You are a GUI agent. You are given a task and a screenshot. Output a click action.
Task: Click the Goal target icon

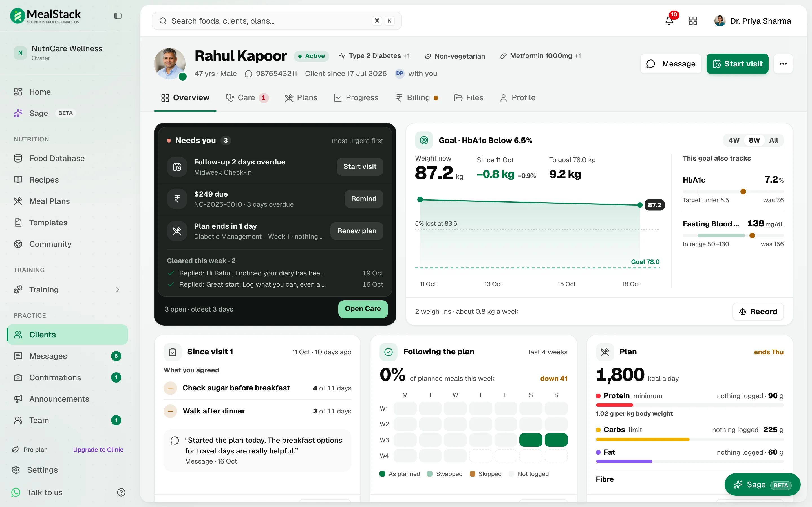(424, 140)
